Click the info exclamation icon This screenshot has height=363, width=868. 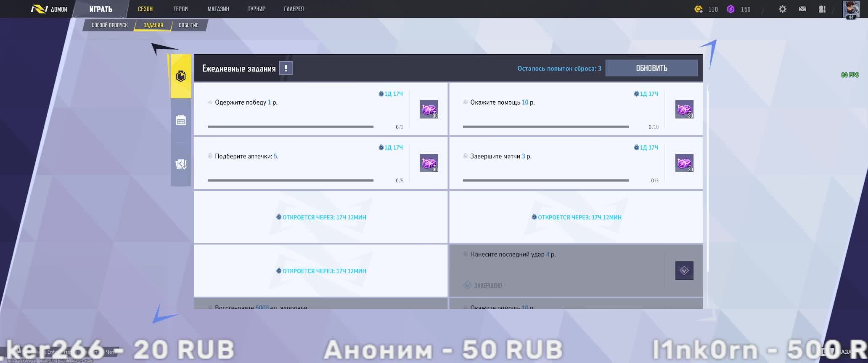click(x=286, y=68)
